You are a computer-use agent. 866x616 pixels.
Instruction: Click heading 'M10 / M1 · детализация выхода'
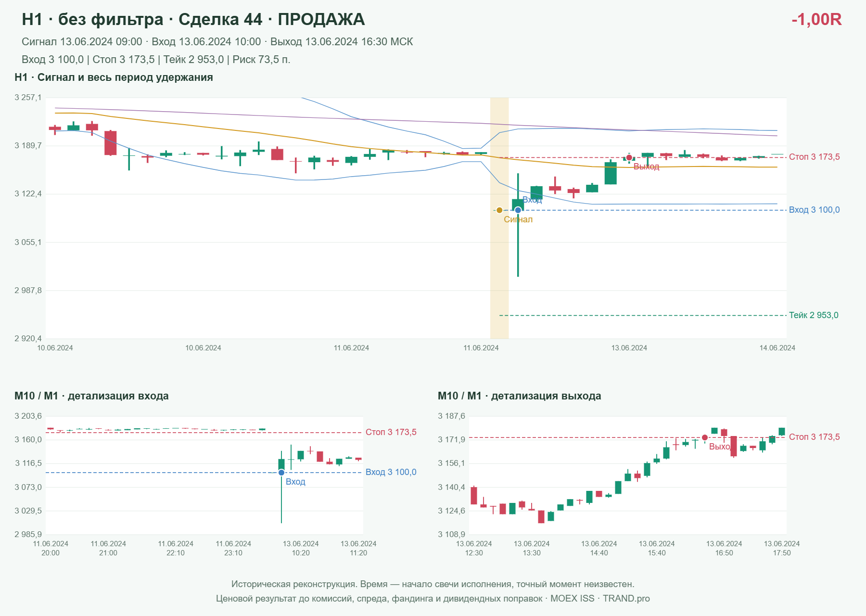tap(520, 396)
